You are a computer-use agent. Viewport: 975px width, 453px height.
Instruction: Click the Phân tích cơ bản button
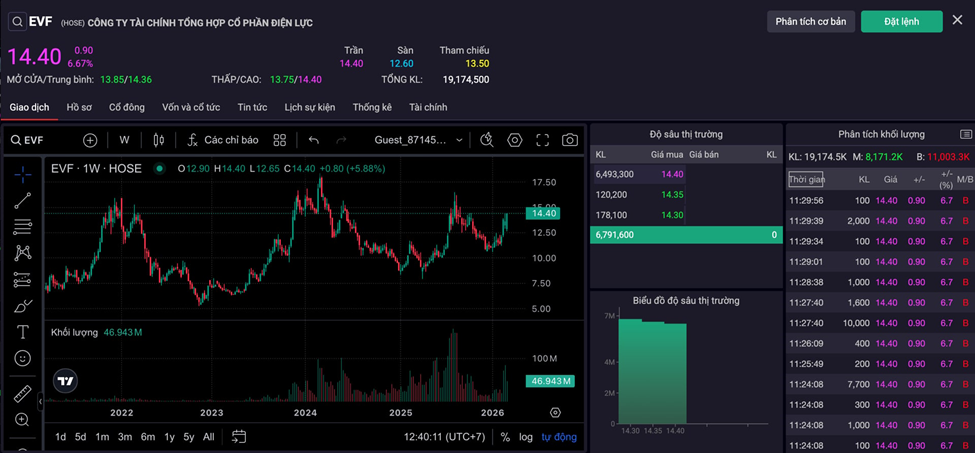(x=810, y=21)
